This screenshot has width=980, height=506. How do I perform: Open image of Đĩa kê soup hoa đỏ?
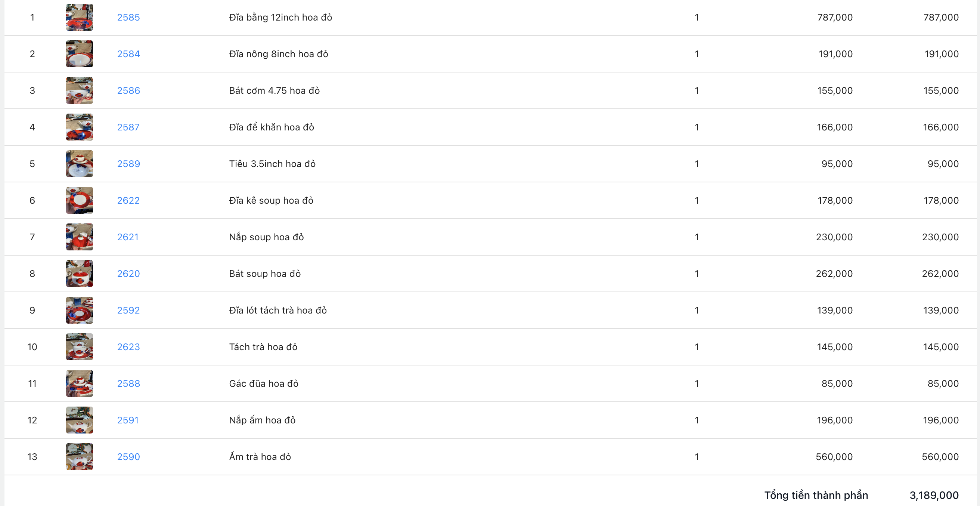(79, 200)
